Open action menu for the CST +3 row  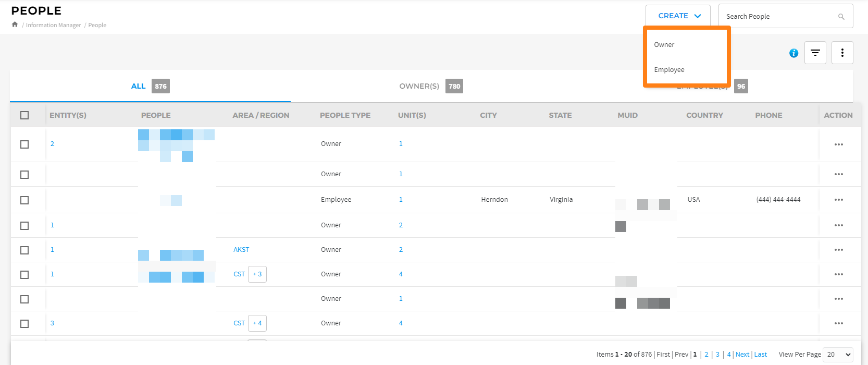(x=838, y=274)
